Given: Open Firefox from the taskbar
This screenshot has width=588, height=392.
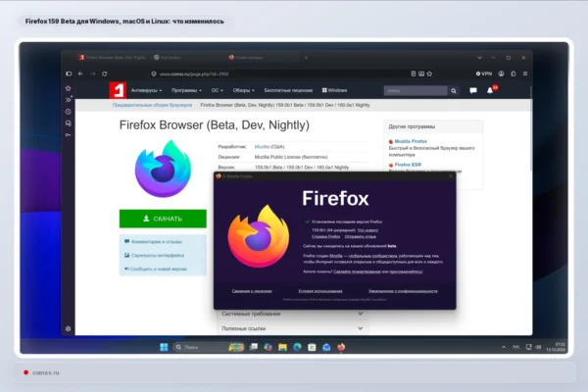Looking at the screenshot, I should point(341,347).
